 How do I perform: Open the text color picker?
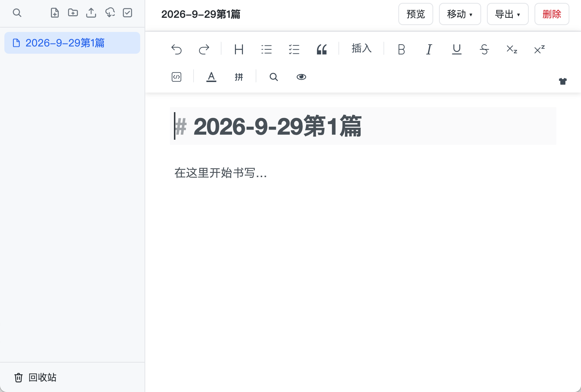(x=211, y=77)
